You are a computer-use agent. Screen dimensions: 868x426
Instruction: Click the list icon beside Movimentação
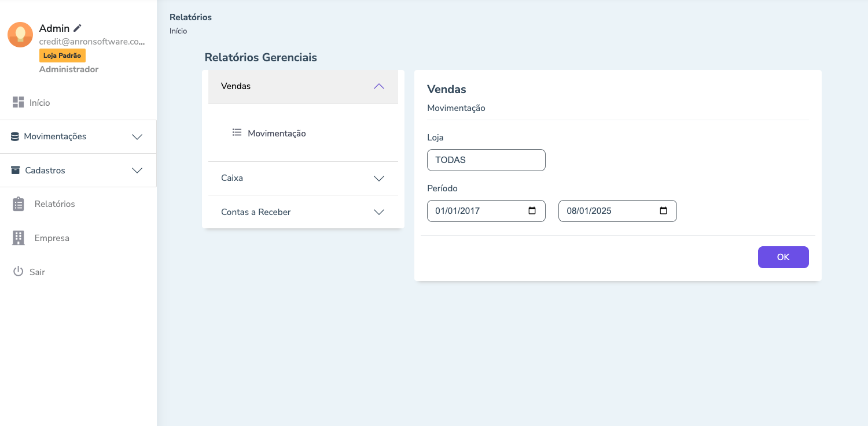(x=237, y=132)
